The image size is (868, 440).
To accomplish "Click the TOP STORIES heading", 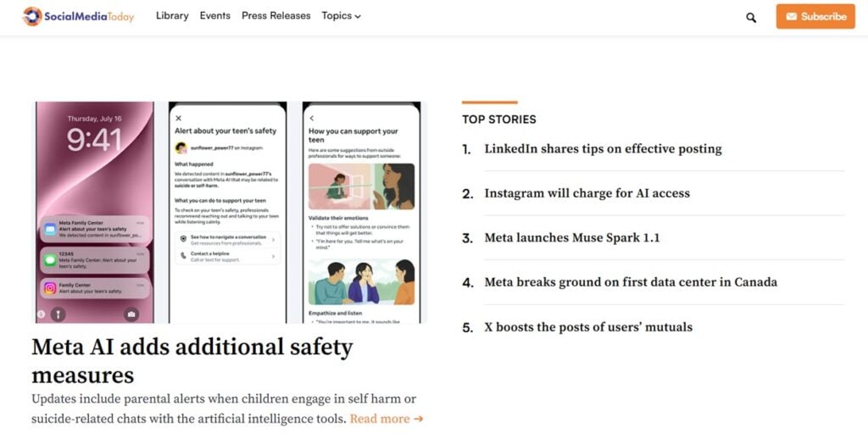I will coord(498,120).
